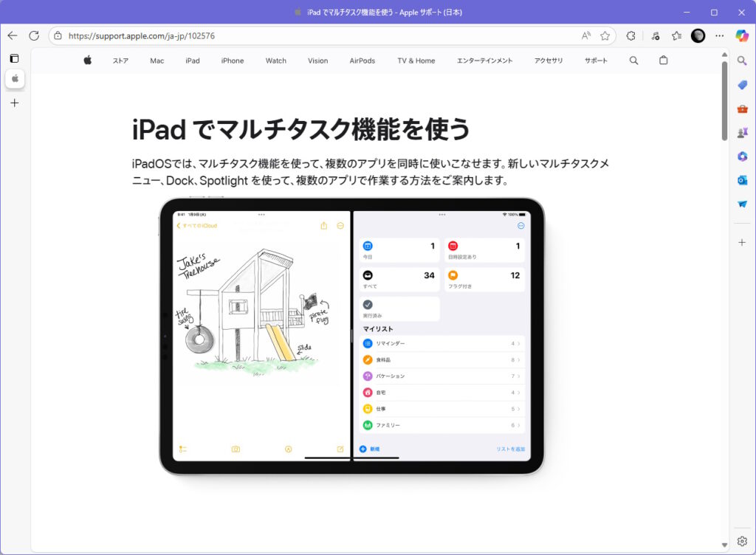The height and width of the screenshot is (555, 756).
Task: Open the shopping bag icon
Action: click(664, 61)
